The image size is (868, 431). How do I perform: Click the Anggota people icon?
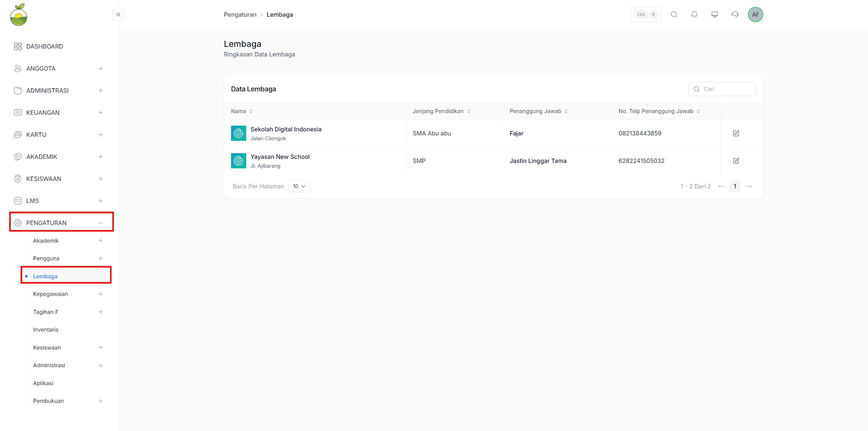point(18,69)
